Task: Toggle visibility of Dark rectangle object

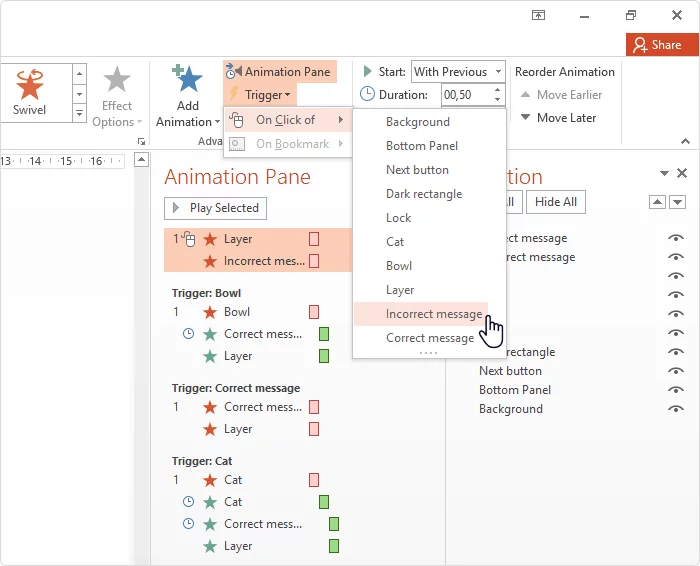Action: pos(676,352)
